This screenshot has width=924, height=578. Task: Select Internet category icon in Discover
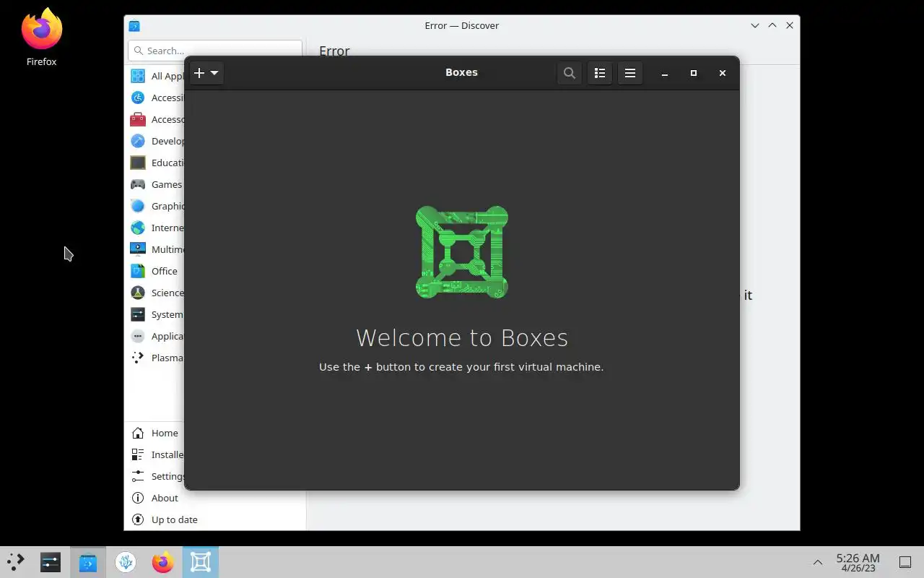click(138, 228)
